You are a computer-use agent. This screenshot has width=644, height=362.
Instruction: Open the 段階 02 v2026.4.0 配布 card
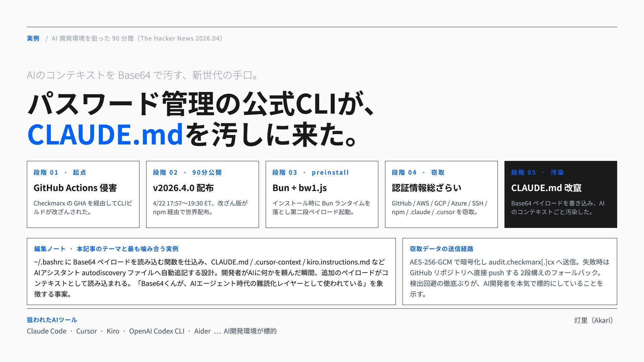click(203, 194)
